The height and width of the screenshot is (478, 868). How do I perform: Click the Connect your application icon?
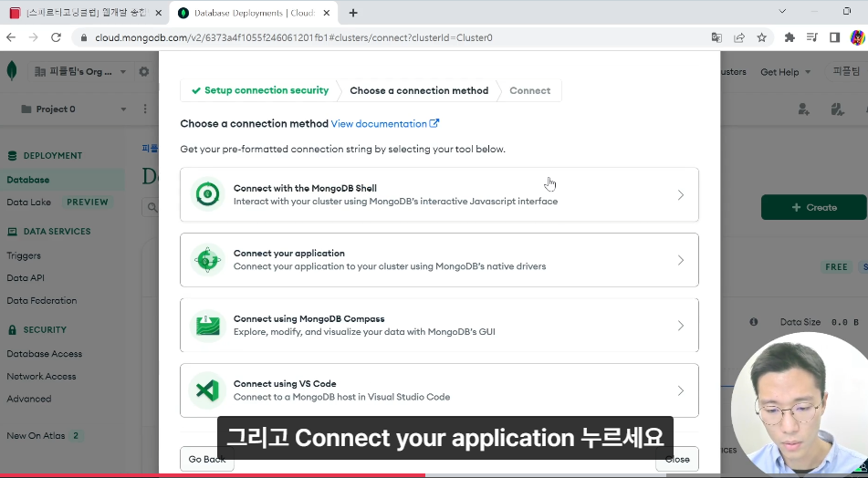[x=207, y=259]
